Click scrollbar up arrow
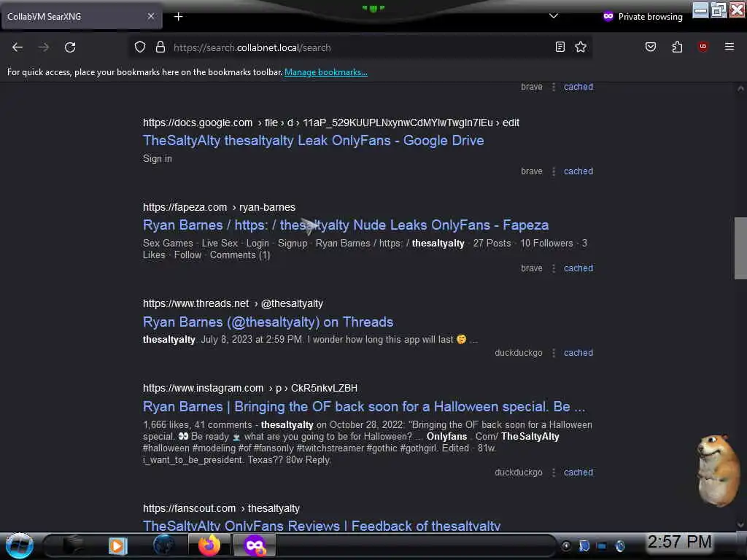 click(740, 88)
